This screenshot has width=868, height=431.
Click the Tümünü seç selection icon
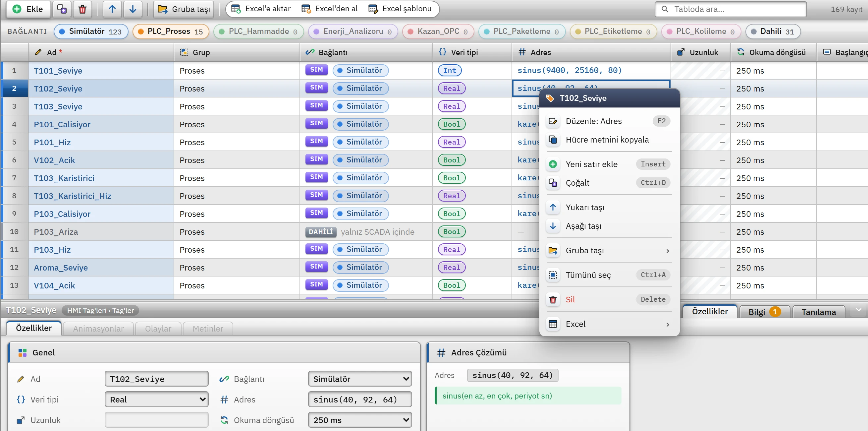tap(553, 275)
